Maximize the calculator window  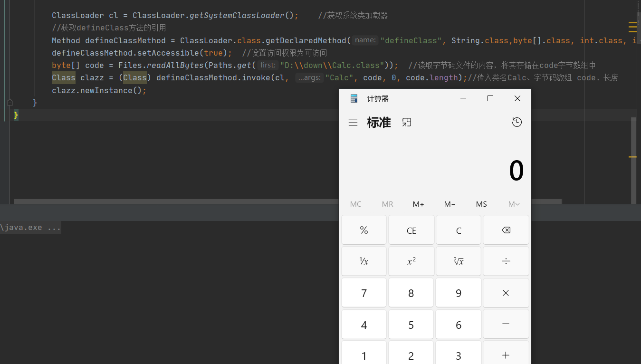(490, 98)
